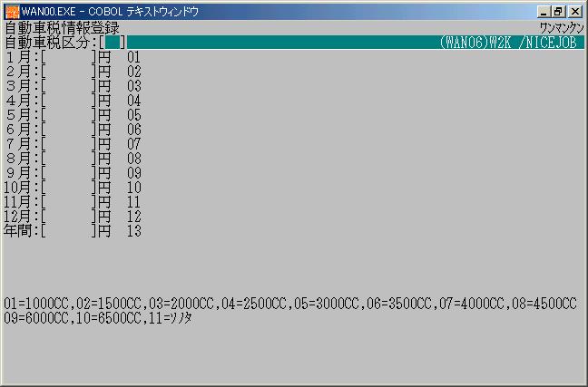The width and height of the screenshot is (588, 387).
Task: Click the COBOL application icon in title bar
Action: point(12,11)
